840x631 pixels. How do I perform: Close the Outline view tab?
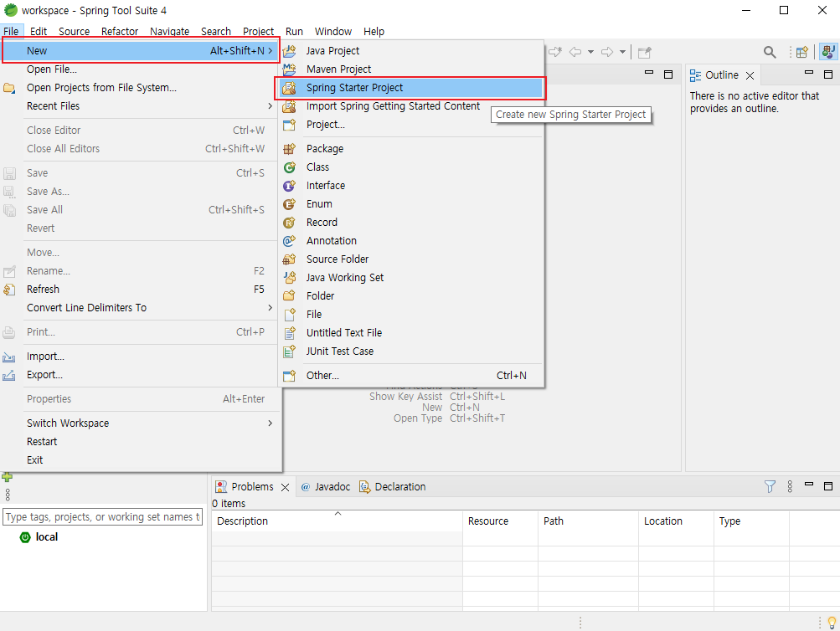click(x=750, y=75)
